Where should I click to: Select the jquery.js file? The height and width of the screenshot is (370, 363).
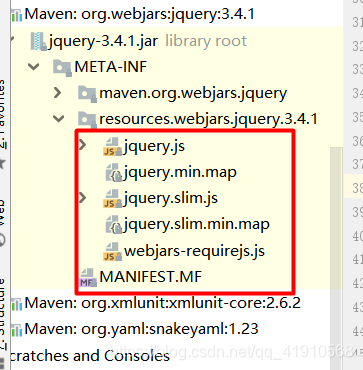(x=154, y=146)
